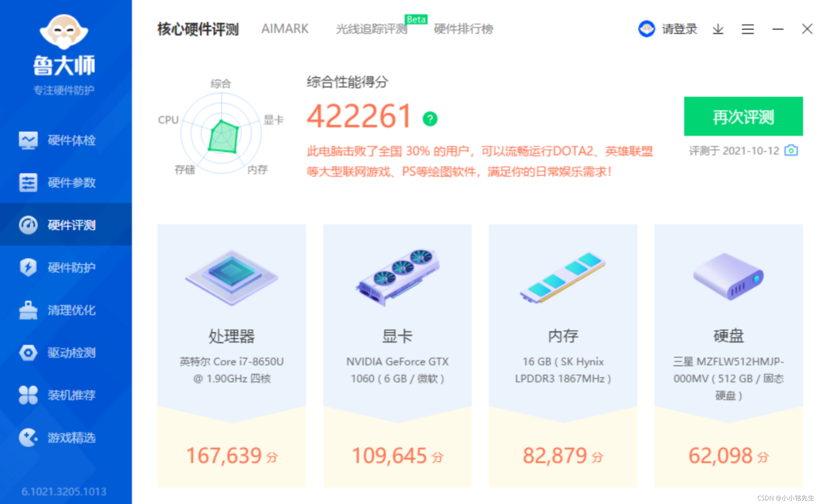Open 游戏精选 in sidebar
Image resolution: width=819 pixels, height=504 pixels.
(x=71, y=438)
